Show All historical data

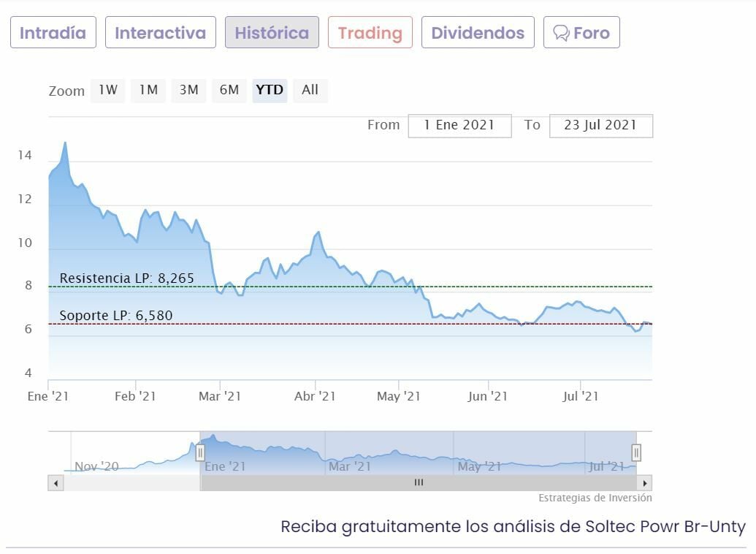point(310,90)
